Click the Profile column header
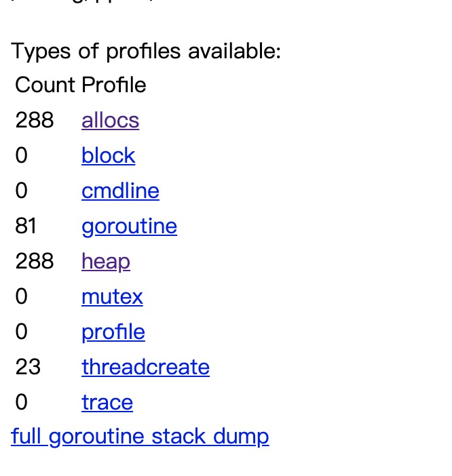The height and width of the screenshot is (476, 452). (114, 85)
